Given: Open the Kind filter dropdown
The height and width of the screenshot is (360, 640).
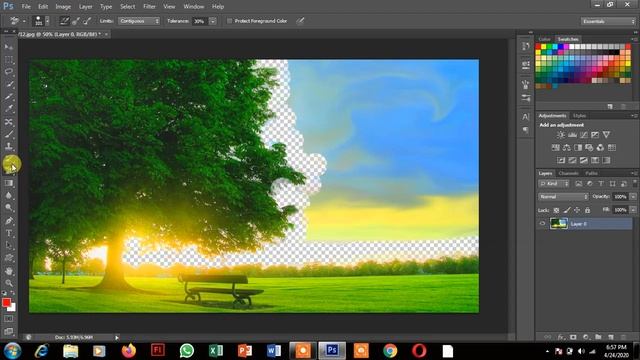Looking at the screenshot, I should click(x=554, y=184).
